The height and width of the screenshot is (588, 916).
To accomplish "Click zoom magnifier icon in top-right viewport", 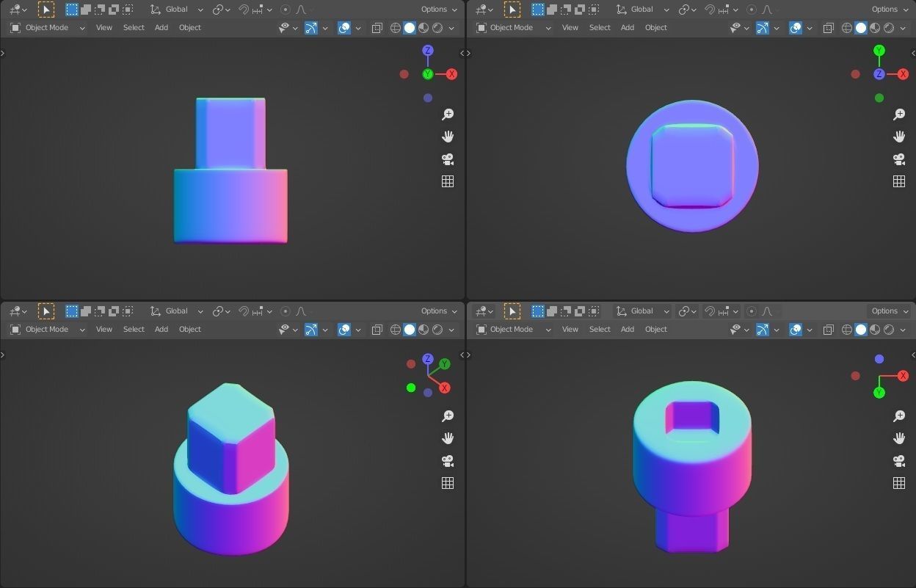I will (899, 115).
